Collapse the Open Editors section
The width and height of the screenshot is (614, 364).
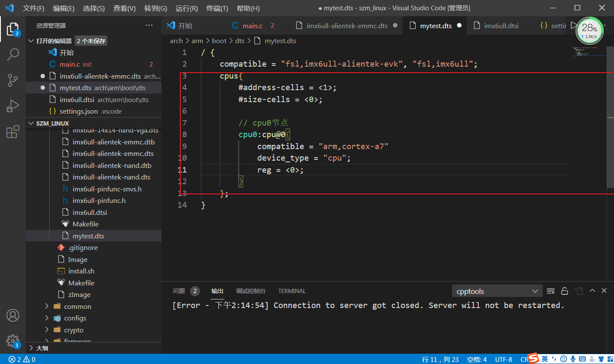(31, 41)
